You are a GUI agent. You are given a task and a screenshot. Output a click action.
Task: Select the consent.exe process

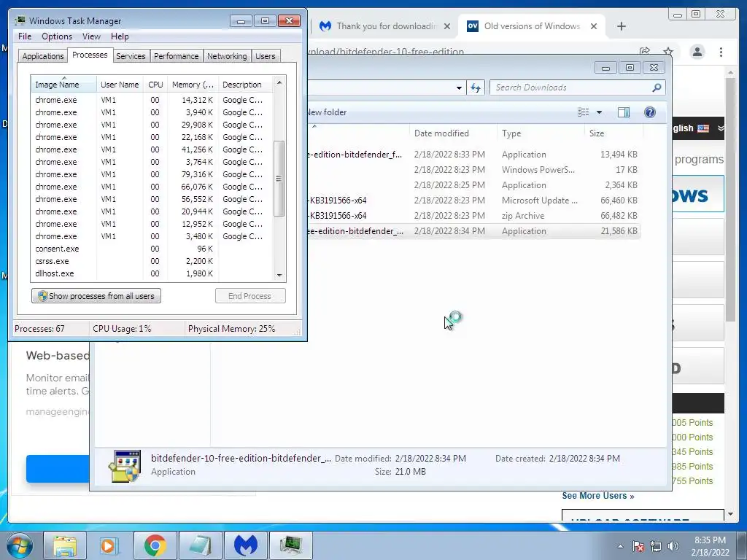(x=152, y=249)
